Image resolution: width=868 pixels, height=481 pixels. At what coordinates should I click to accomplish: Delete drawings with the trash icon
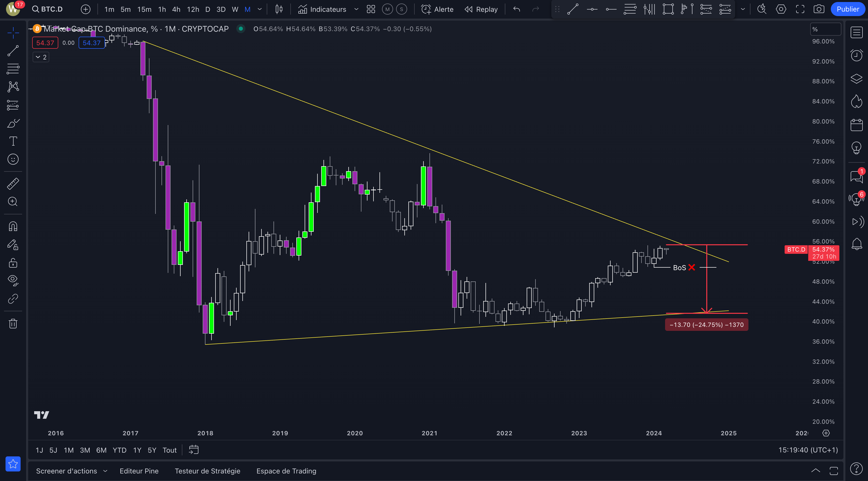[x=13, y=324]
